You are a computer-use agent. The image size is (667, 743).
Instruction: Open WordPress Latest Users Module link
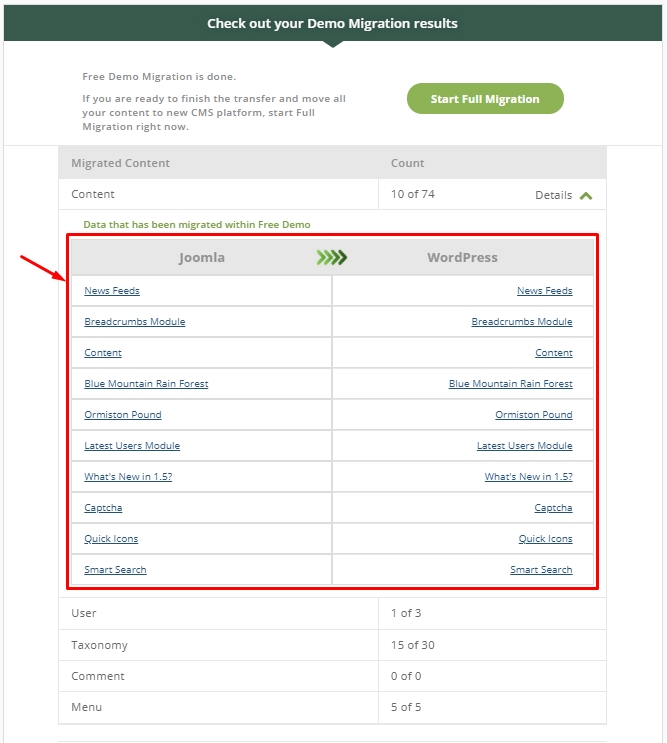[x=524, y=445]
